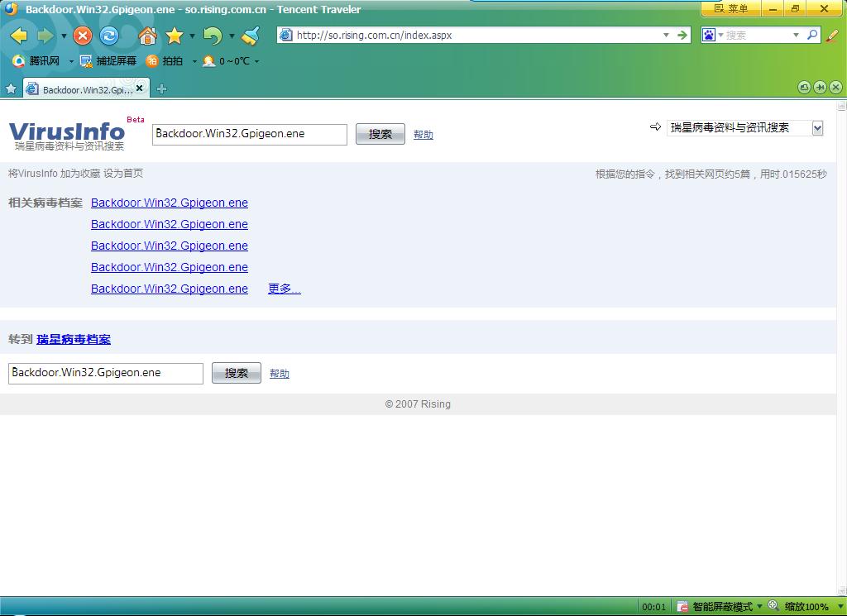Go to the home page via the house icon
847x616 pixels.
(x=147, y=36)
